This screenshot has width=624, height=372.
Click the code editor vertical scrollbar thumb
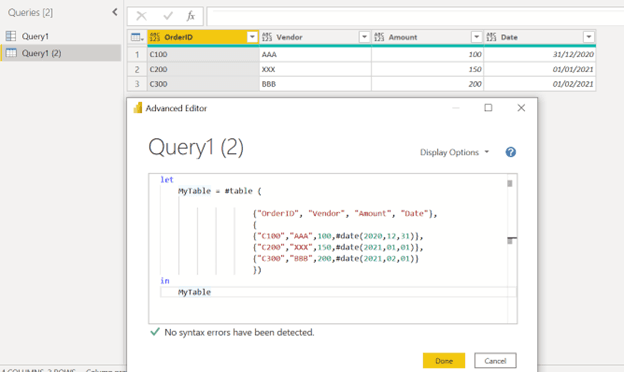510,183
